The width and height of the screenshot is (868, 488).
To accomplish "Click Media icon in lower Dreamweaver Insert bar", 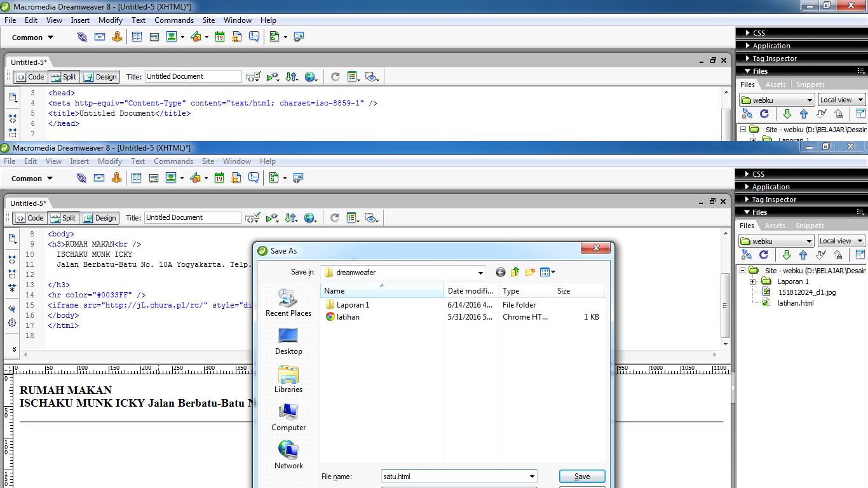I will click(x=195, y=179).
